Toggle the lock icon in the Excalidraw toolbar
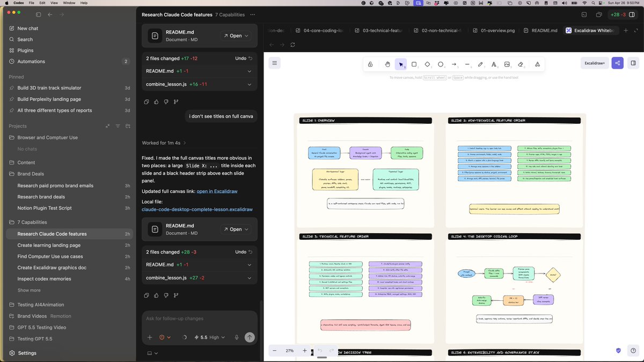This screenshot has width=644, height=362. tap(370, 64)
